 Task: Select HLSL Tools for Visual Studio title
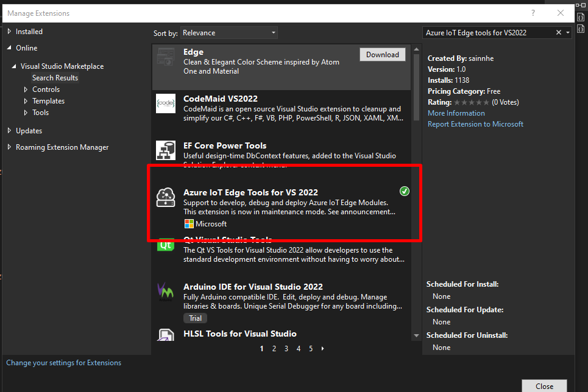click(x=240, y=334)
